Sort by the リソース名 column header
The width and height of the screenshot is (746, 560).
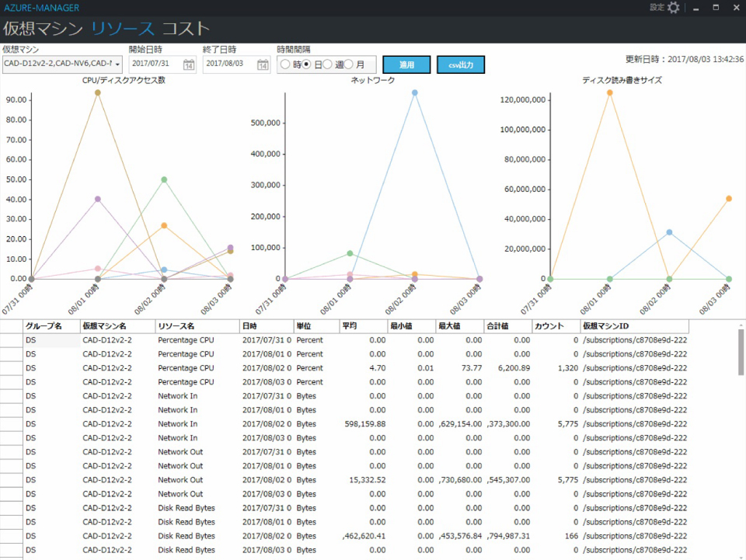pos(197,326)
